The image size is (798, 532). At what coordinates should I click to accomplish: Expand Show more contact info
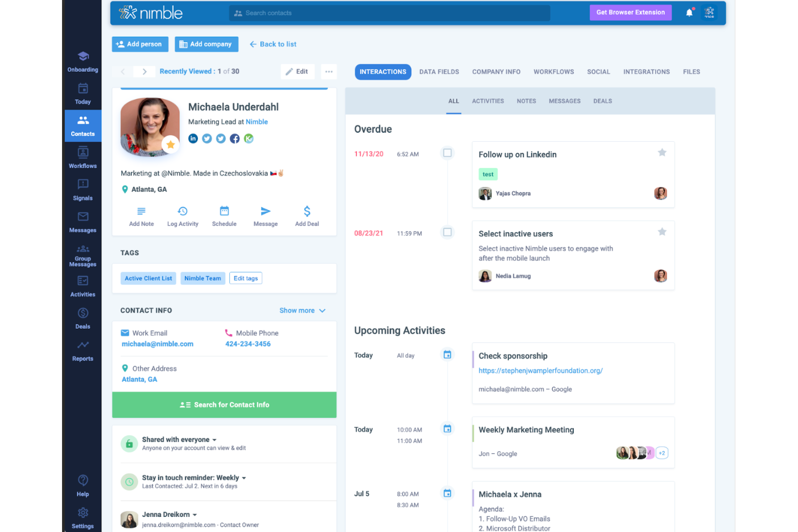pos(302,310)
